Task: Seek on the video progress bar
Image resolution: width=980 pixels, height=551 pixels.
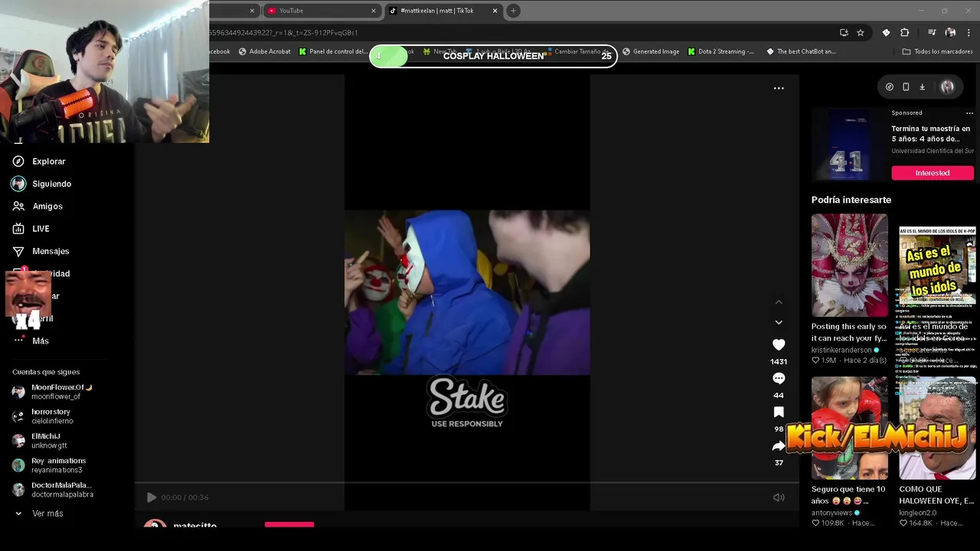Action: (x=466, y=484)
